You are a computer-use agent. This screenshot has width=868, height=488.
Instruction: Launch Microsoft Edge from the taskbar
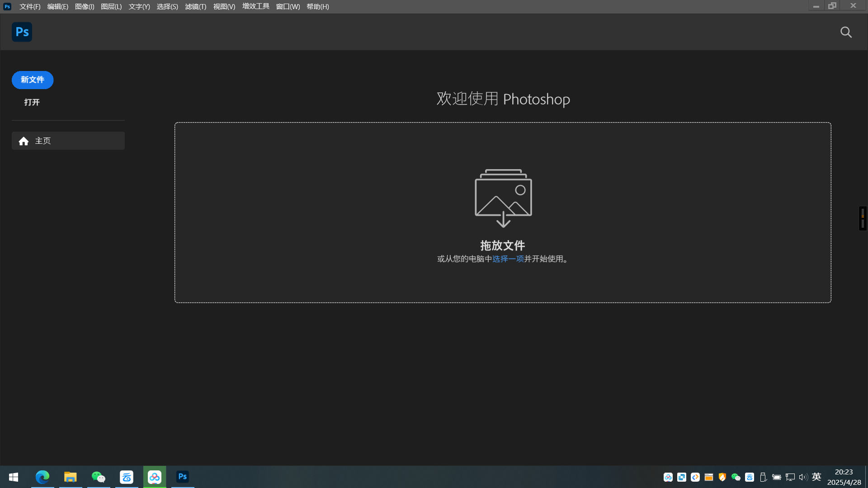[42, 477]
